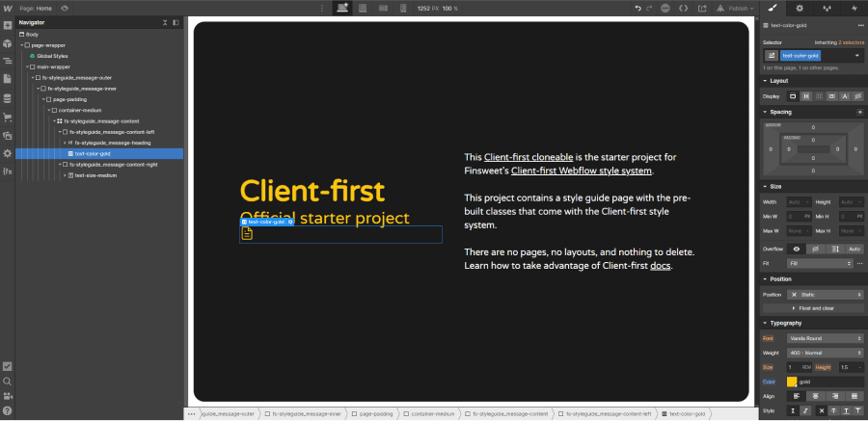Image resolution: width=868 pixels, height=421 pixels.
Task: Open canvas three-dot options in top bar
Action: coord(322,9)
